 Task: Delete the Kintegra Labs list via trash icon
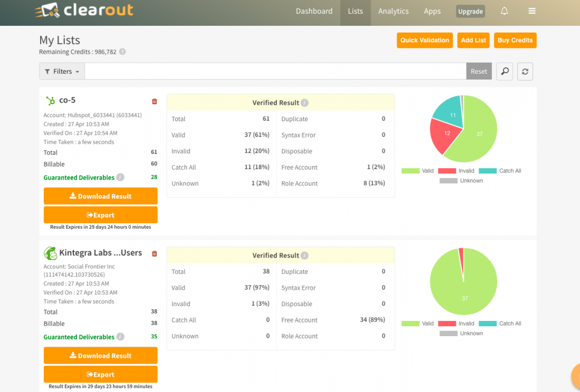click(154, 253)
